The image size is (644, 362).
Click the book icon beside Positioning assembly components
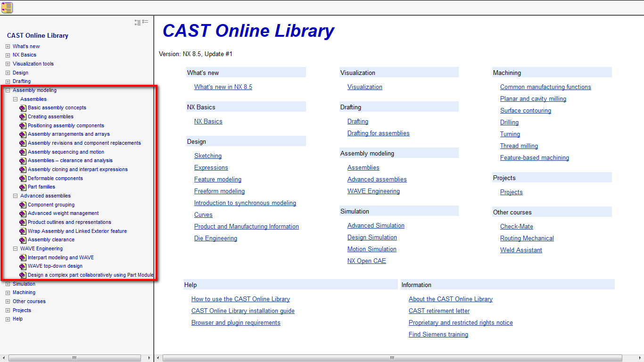(x=23, y=126)
